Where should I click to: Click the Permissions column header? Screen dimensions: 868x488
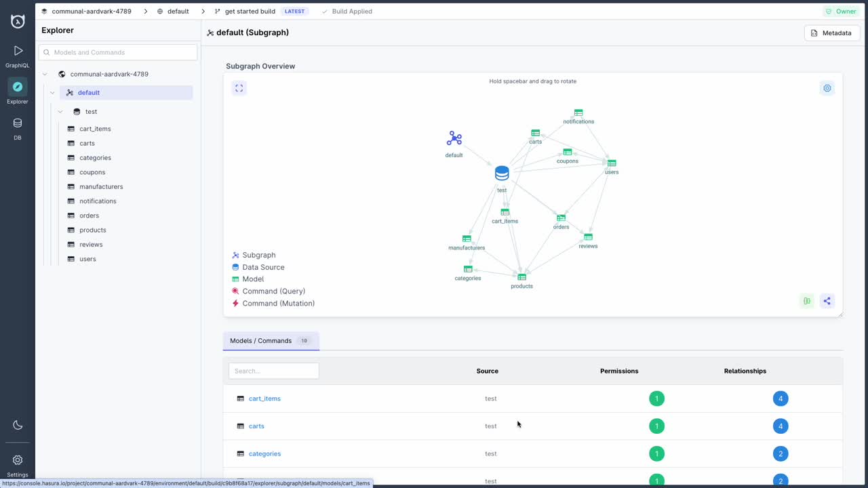619,371
